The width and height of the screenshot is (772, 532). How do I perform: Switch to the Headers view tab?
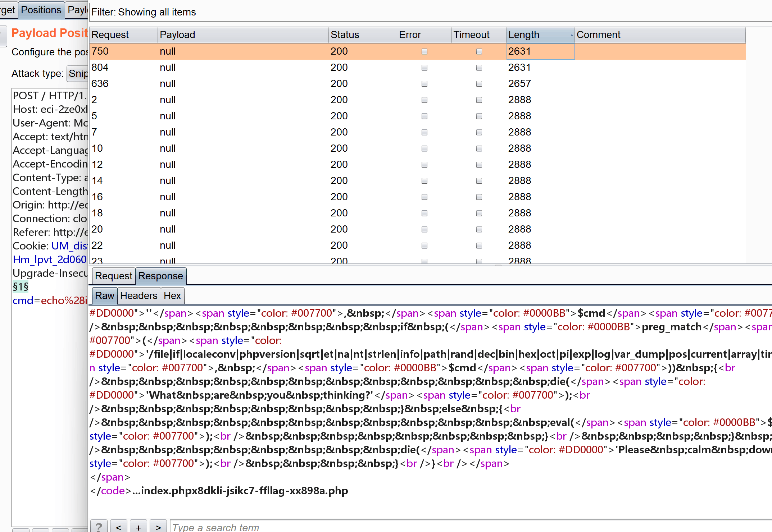coord(138,296)
